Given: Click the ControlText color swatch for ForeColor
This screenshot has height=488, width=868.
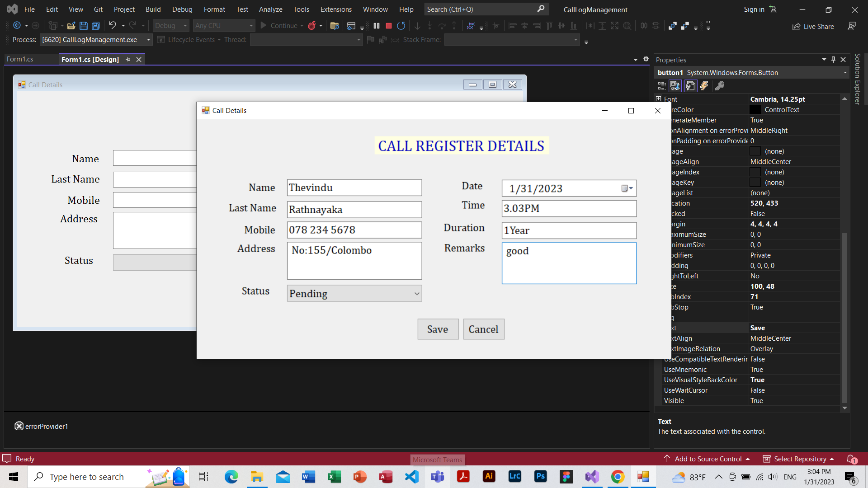Looking at the screenshot, I should [755, 109].
